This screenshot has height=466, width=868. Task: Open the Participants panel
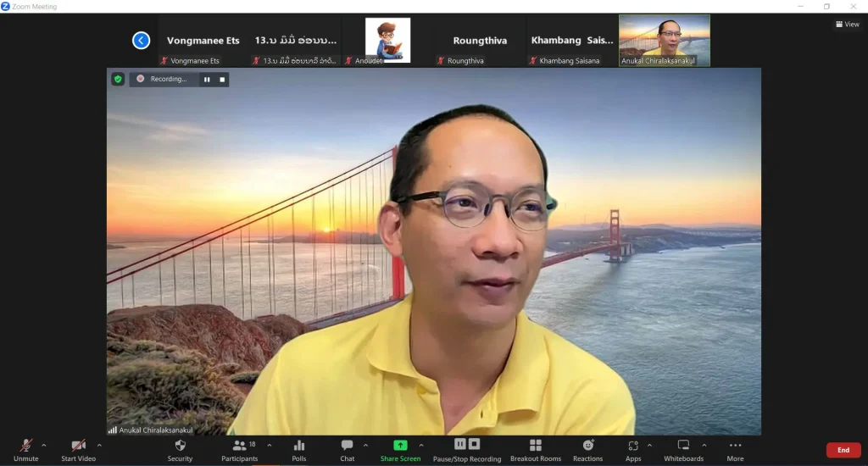pos(240,450)
